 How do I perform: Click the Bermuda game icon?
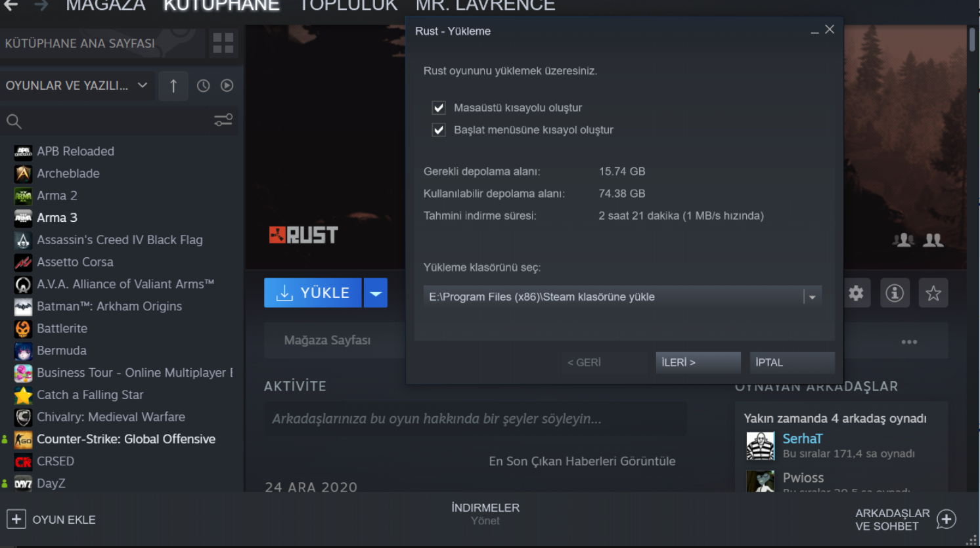(23, 351)
